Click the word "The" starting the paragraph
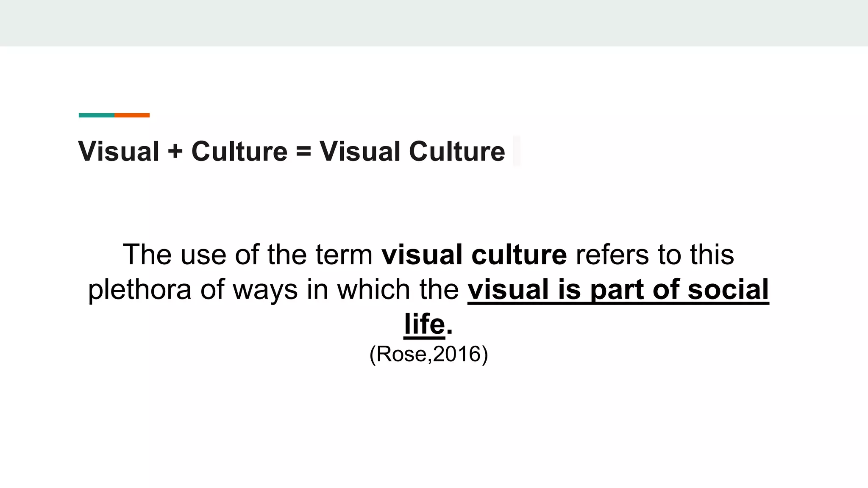 pyautogui.click(x=147, y=255)
